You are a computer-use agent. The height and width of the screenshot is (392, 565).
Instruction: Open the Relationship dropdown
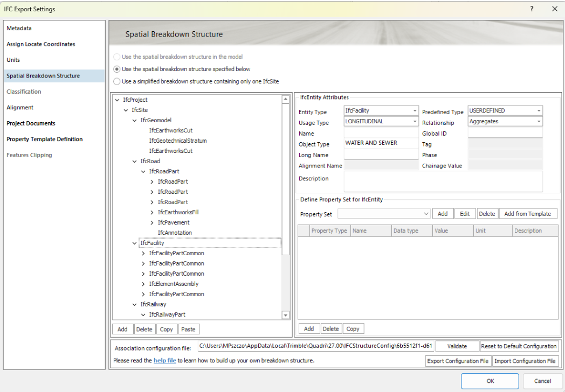539,121
